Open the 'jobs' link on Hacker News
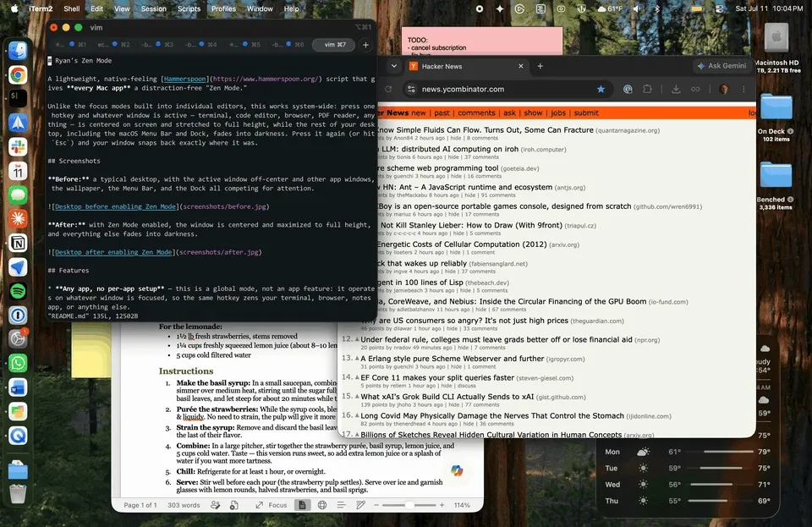 coord(558,113)
